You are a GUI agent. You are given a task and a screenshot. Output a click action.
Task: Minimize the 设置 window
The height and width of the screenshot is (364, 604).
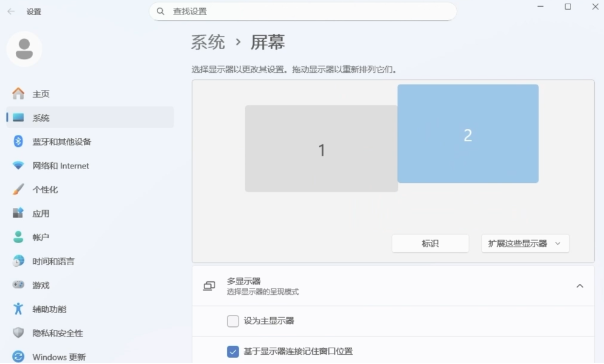point(541,7)
